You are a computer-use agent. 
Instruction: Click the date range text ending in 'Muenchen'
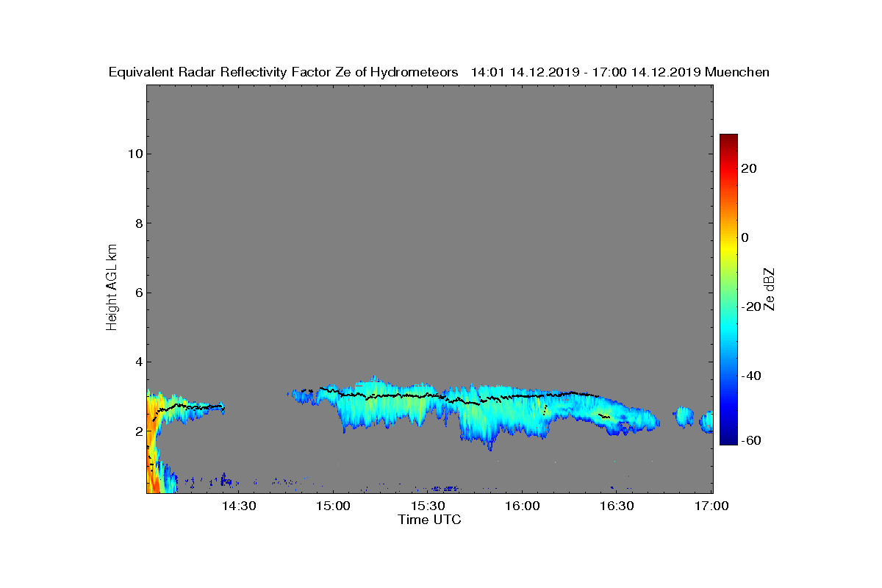pos(620,72)
